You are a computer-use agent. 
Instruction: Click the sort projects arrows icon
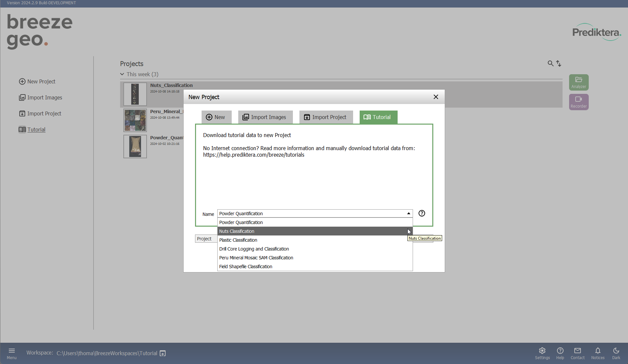[x=559, y=63]
